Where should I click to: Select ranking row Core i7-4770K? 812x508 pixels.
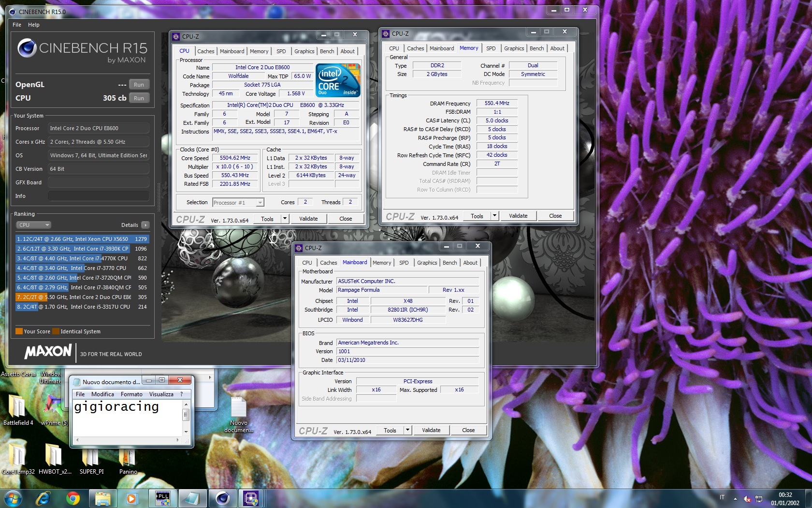(x=82, y=258)
